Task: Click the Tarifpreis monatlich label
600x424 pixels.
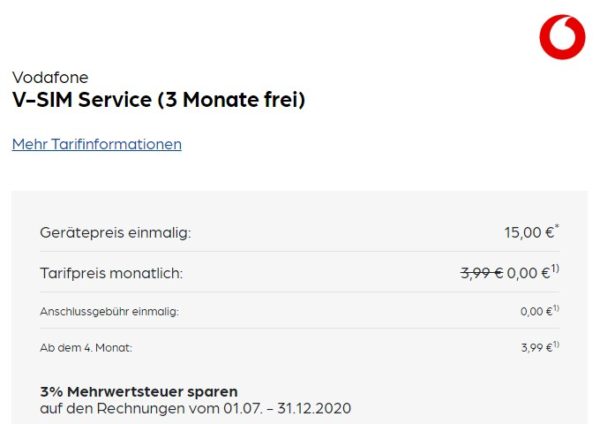Action: pyautogui.click(x=111, y=272)
